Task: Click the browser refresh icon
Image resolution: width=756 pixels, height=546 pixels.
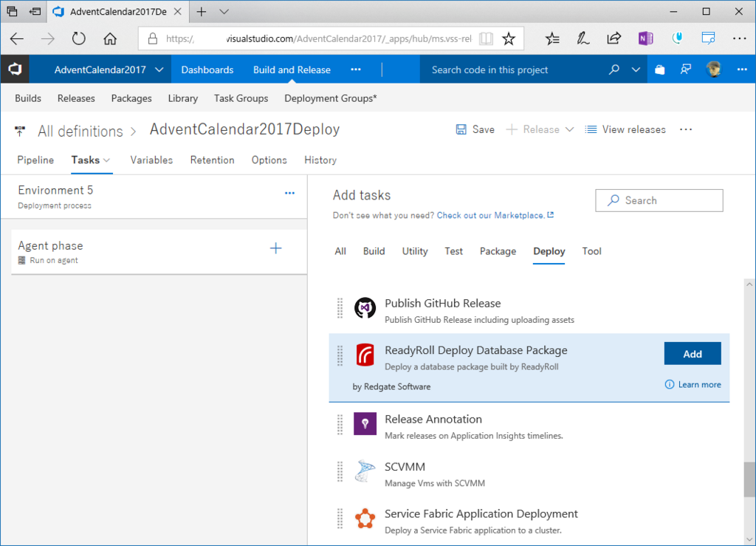Action: [78, 38]
